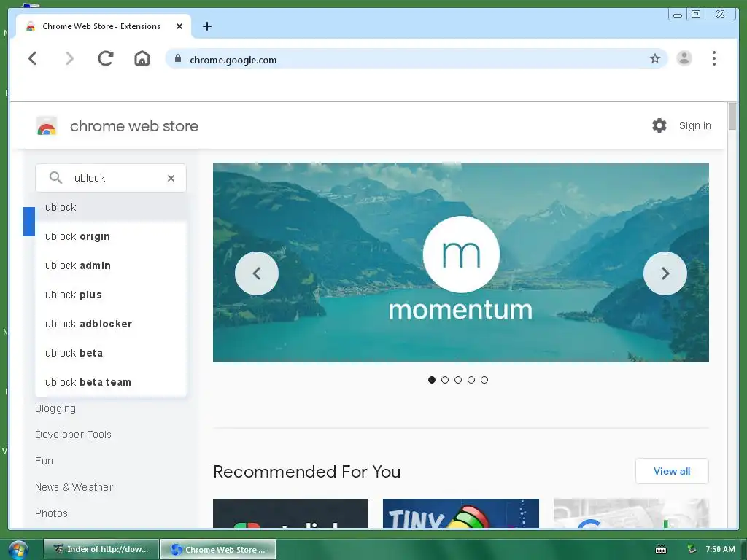Viewport: 747px width, 560px height.
Task: Select the first carousel dot
Action: pyautogui.click(x=432, y=380)
